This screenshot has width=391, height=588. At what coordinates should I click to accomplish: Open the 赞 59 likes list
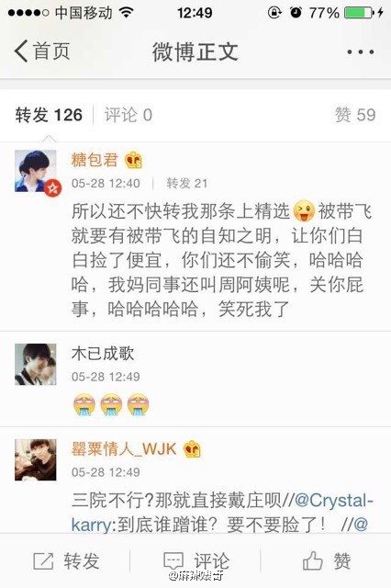355,115
